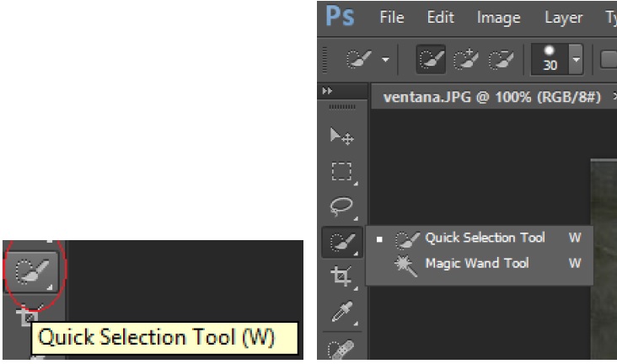Switch to the ventana.JPG document tab
Viewport: 617px width, 364px height.
(491, 96)
